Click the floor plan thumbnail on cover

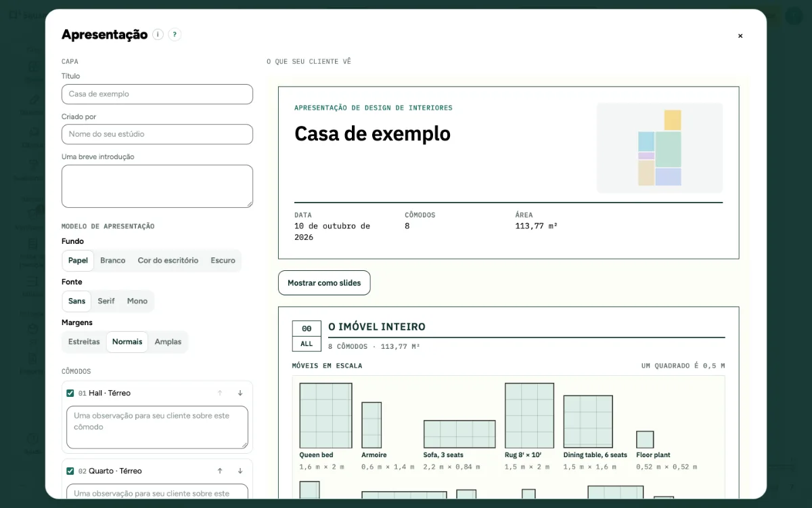tap(660, 148)
